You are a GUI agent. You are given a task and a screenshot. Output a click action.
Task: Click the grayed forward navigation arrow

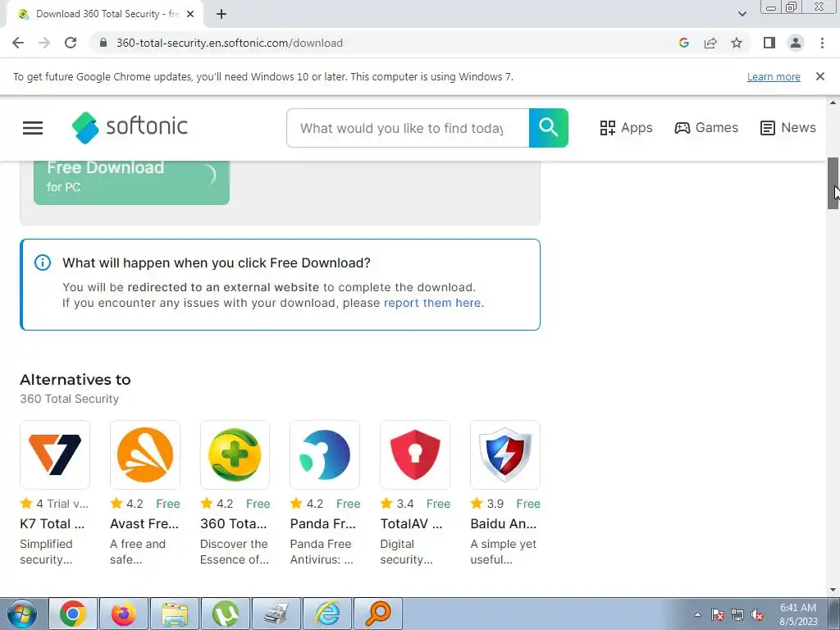pos(44,43)
